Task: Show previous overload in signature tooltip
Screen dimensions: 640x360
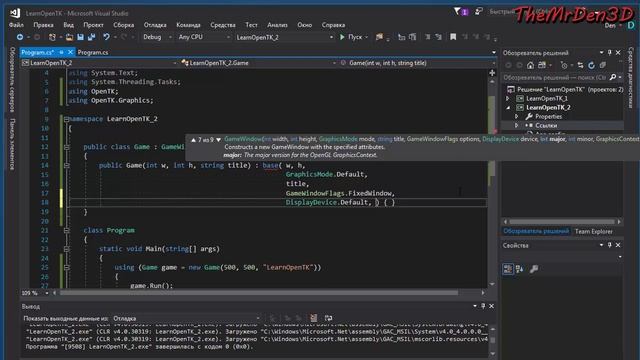Action: pos(193,140)
